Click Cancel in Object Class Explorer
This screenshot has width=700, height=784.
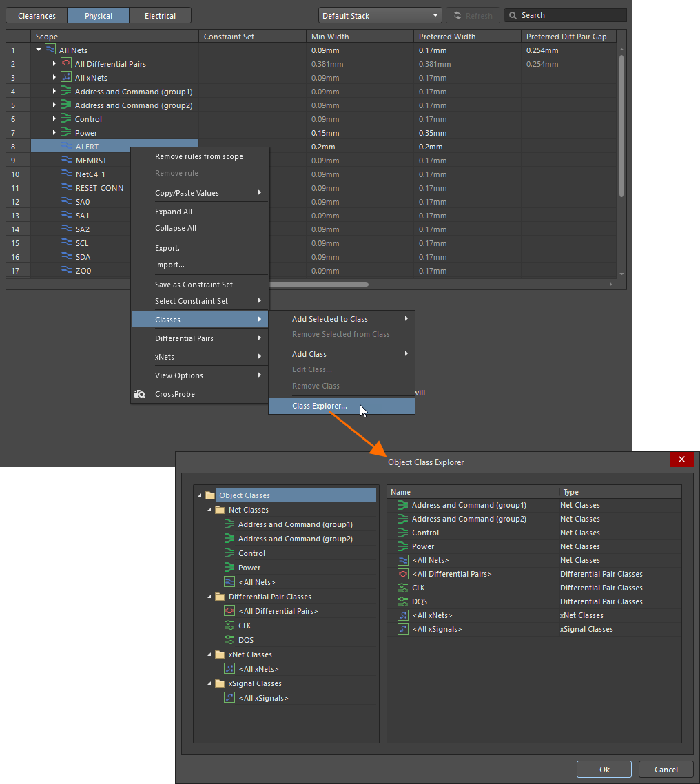(x=666, y=770)
